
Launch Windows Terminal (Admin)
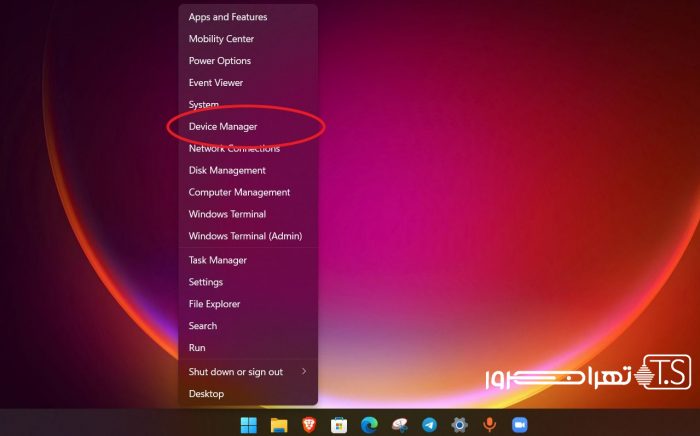pyautogui.click(x=245, y=236)
